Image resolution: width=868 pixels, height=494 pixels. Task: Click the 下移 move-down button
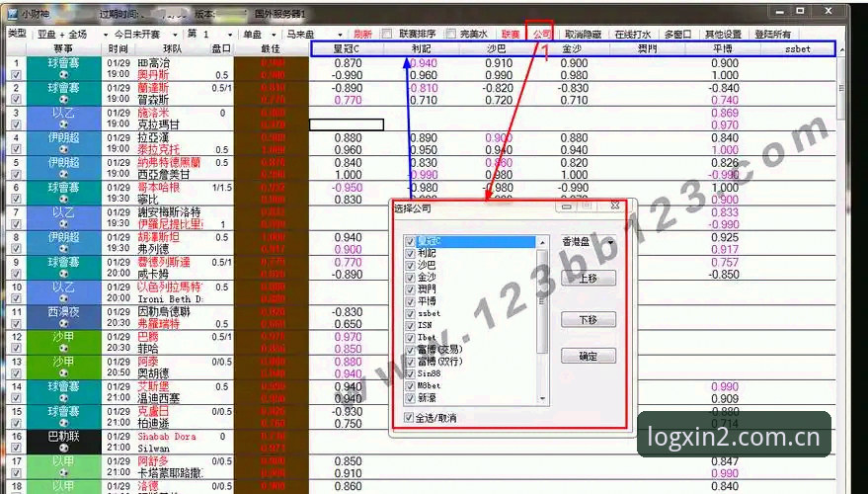coord(589,319)
